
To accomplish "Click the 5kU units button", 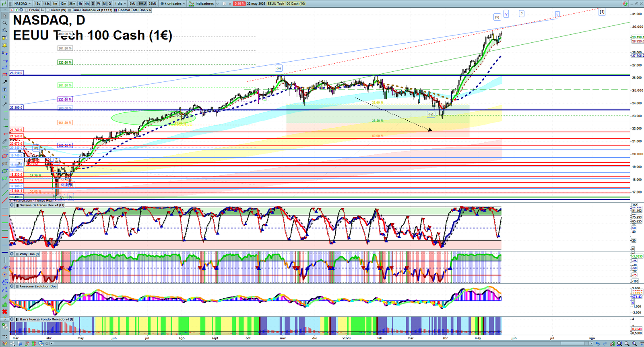I will click(132, 4).
